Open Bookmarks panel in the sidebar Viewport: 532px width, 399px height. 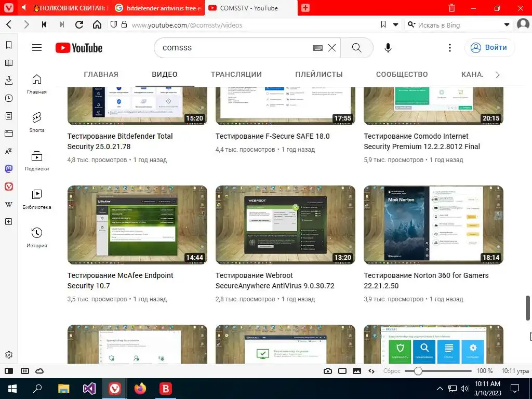(9, 45)
